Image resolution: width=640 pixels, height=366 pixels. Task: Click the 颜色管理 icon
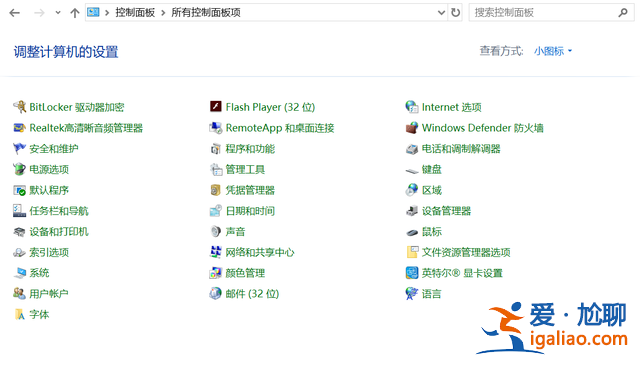point(216,273)
